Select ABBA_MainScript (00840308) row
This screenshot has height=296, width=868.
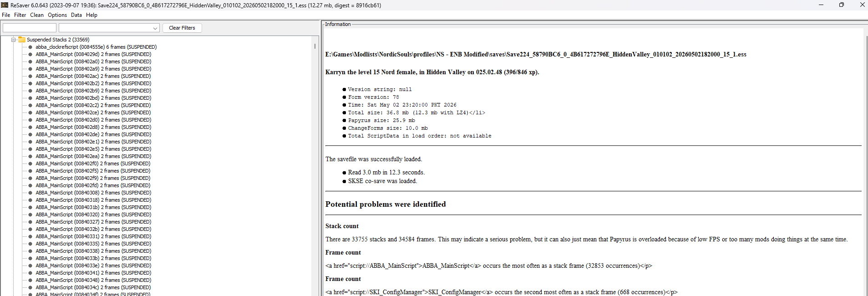click(93, 193)
